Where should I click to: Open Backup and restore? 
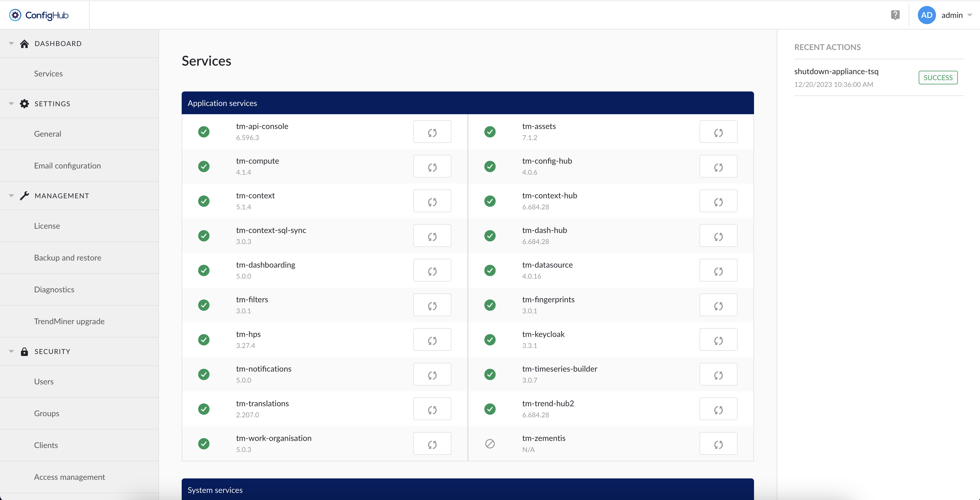pyautogui.click(x=79, y=258)
